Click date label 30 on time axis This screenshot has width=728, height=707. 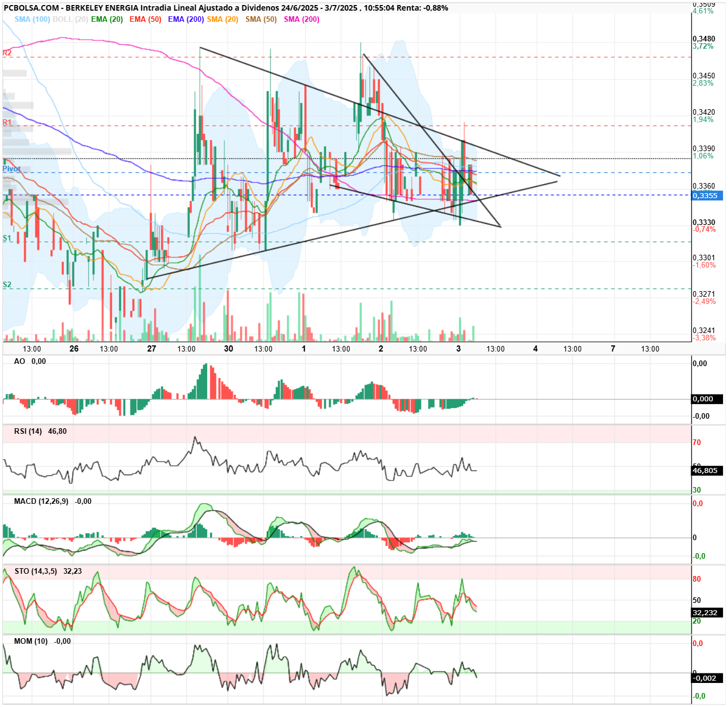(228, 348)
